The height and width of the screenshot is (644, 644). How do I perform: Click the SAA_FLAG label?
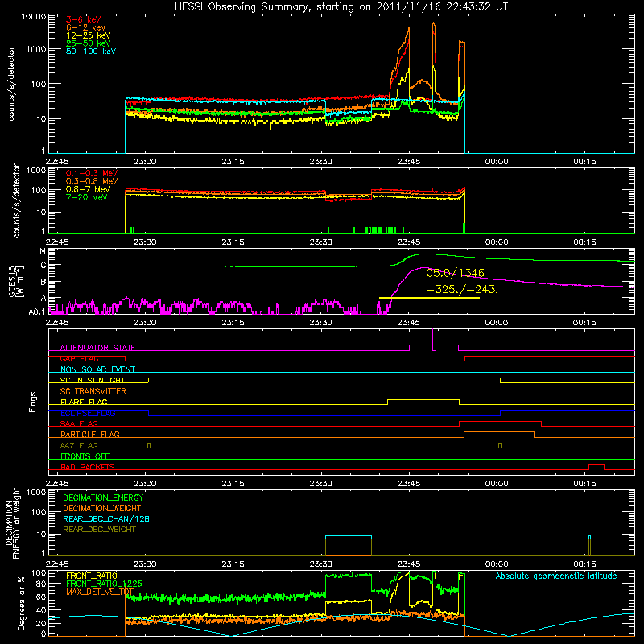(x=79, y=423)
